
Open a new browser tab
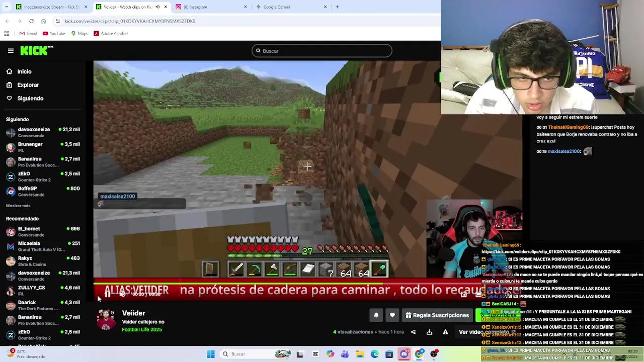tap(337, 7)
